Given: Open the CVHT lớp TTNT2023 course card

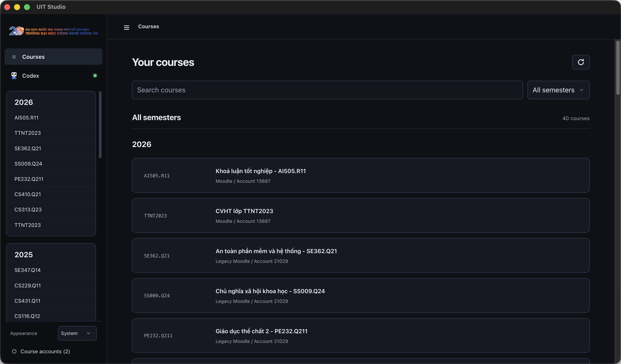Looking at the screenshot, I should click(361, 216).
